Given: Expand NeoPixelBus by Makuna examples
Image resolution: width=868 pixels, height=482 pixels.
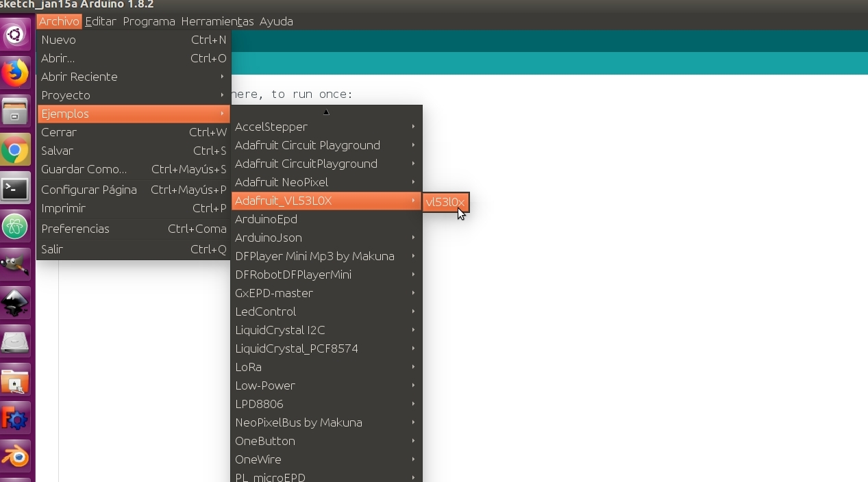Looking at the screenshot, I should point(326,422).
